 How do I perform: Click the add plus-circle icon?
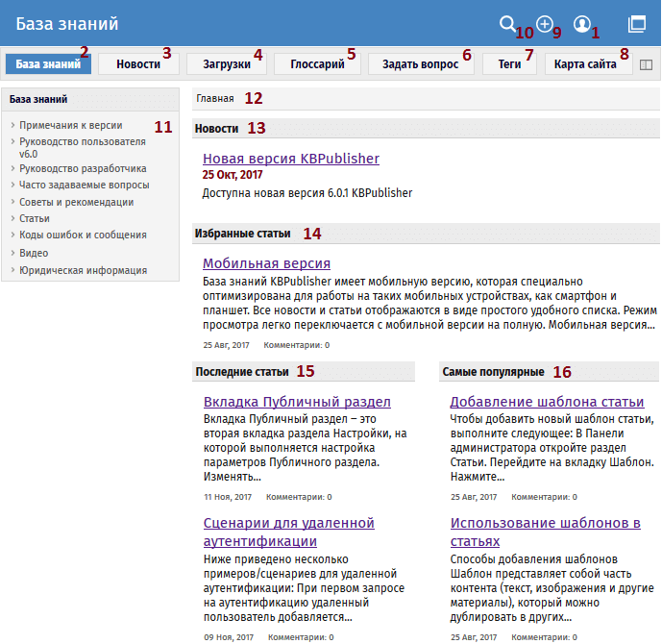coord(545,24)
